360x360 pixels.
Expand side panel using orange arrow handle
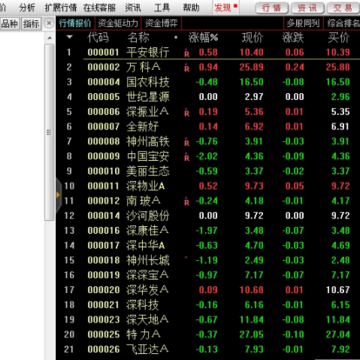(58, 195)
